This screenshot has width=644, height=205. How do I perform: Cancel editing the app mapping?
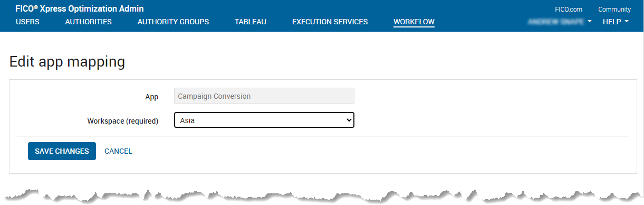(118, 151)
